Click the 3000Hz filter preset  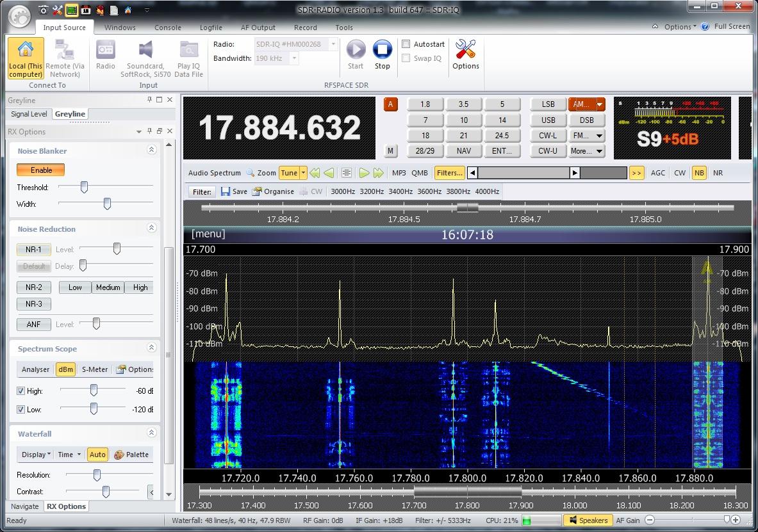(x=343, y=191)
